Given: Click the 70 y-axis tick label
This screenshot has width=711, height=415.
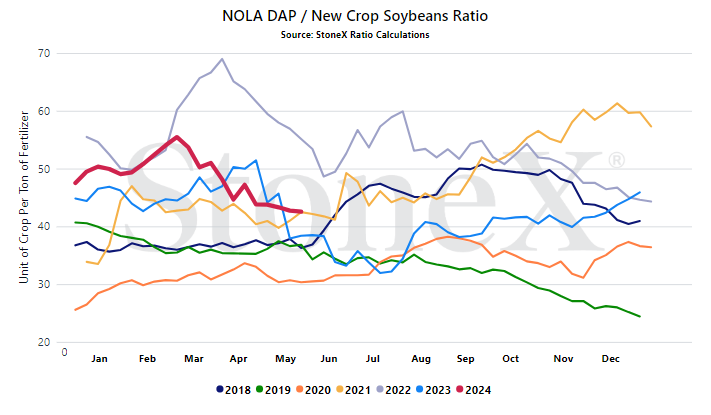Looking at the screenshot, I should pyautogui.click(x=44, y=54).
